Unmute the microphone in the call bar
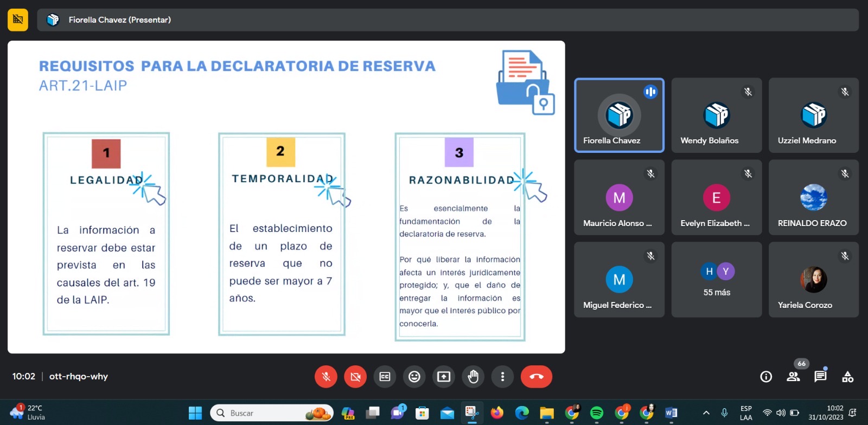 tap(326, 377)
